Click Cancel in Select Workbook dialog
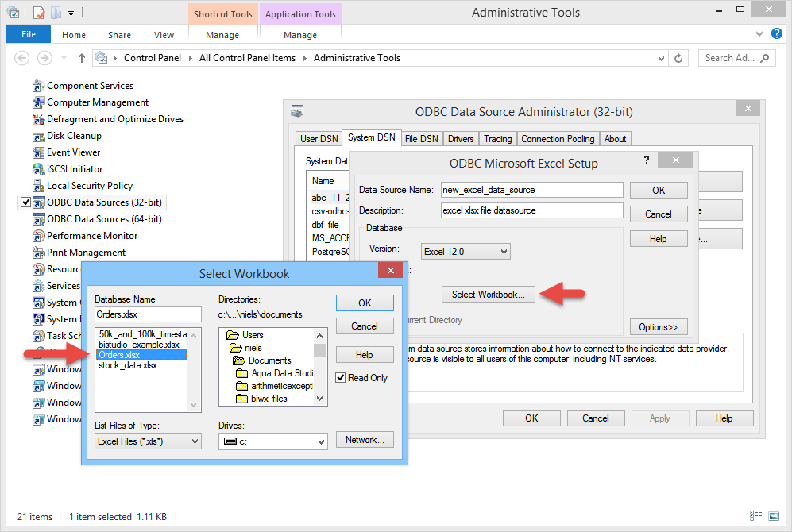 pos(365,326)
